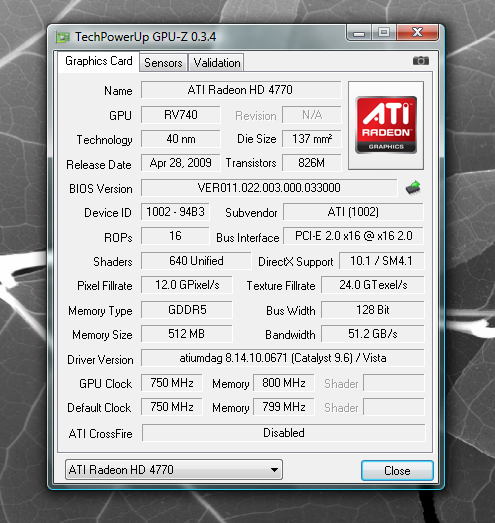
Task: Switch to the Sensors tab
Action: click(x=163, y=62)
